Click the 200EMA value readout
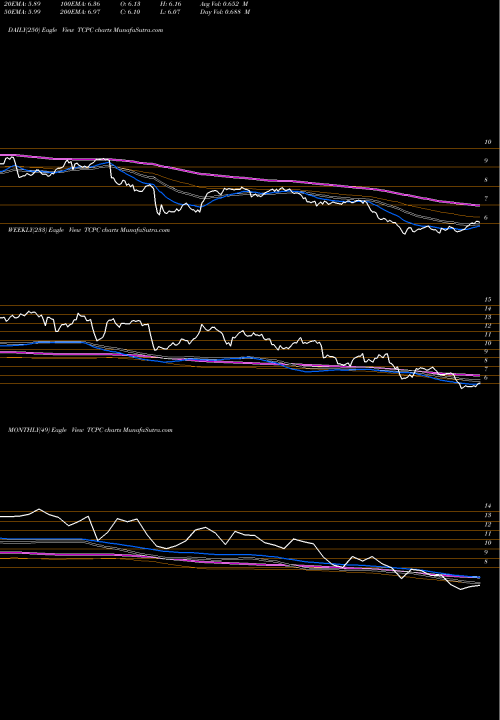The height and width of the screenshot is (720, 500). (79, 12)
